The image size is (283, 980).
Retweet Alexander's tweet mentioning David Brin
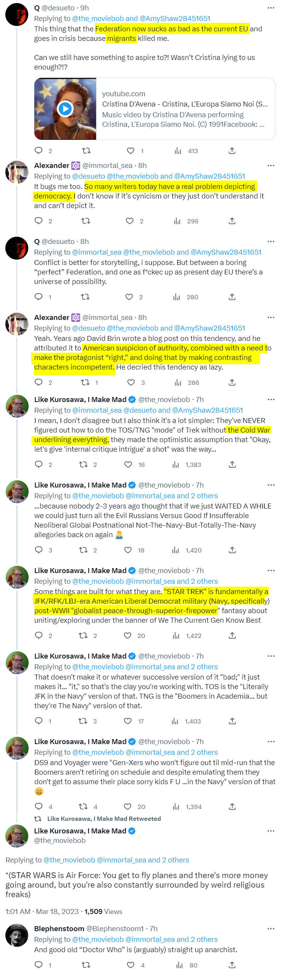point(85,382)
